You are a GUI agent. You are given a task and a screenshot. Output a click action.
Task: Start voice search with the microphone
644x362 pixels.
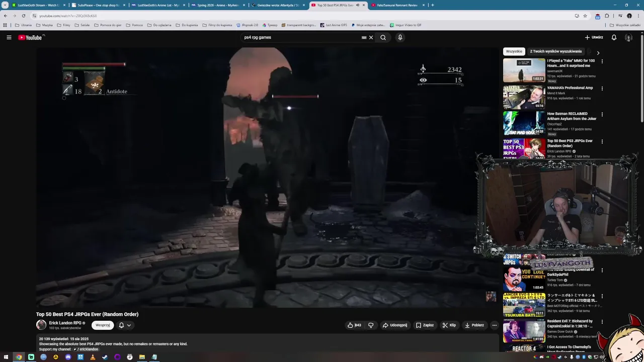[400, 37]
